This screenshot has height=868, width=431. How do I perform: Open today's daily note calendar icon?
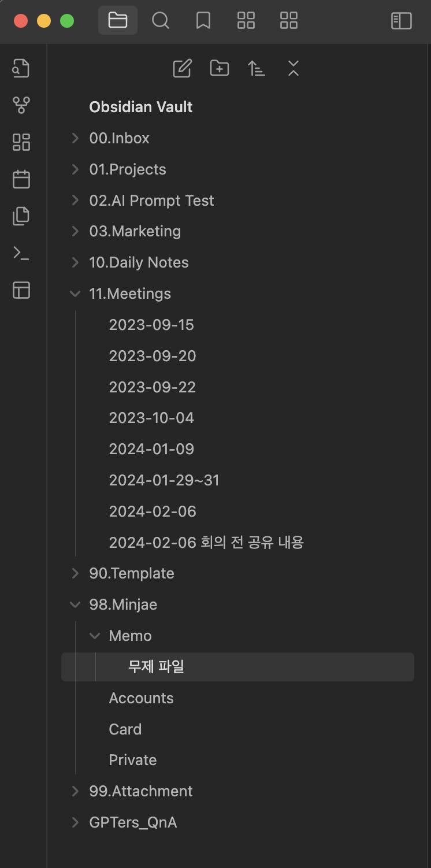tap(21, 179)
